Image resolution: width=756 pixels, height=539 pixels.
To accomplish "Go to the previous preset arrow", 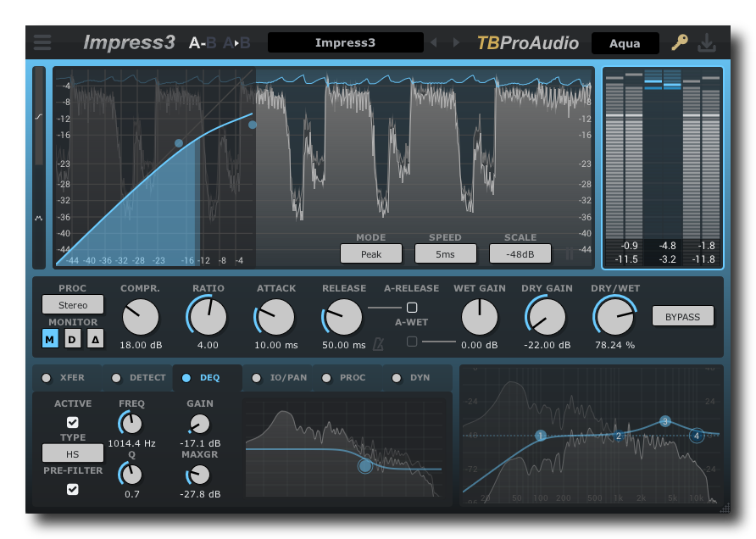I will (x=434, y=42).
